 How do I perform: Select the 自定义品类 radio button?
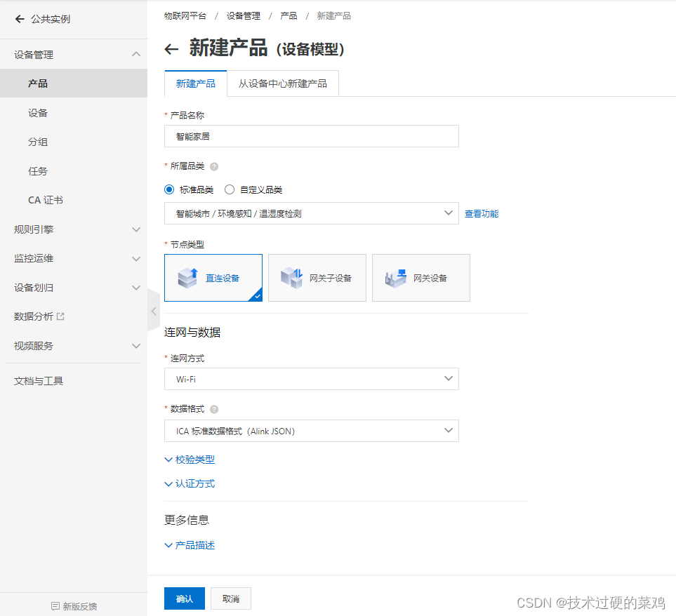coord(229,189)
